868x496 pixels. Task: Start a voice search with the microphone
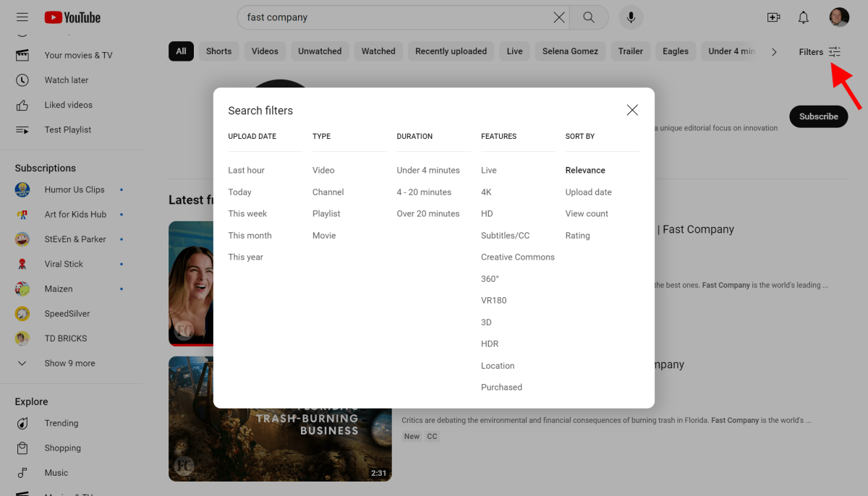631,17
